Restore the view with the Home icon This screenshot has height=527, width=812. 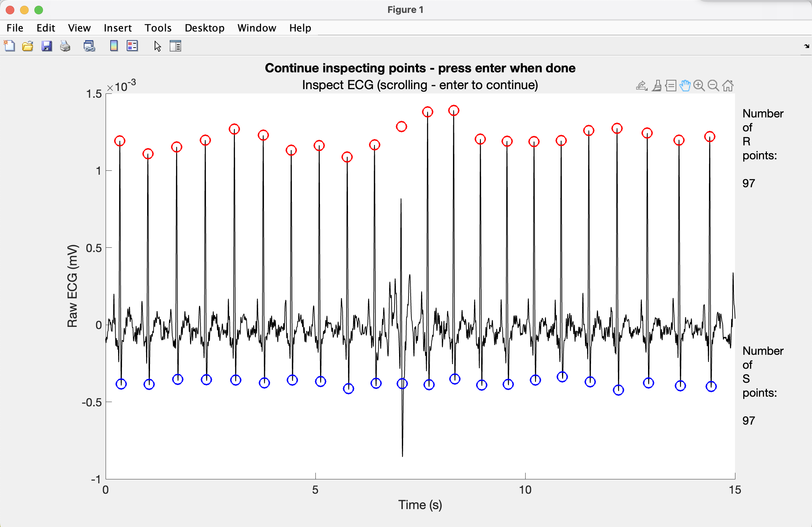pos(728,86)
